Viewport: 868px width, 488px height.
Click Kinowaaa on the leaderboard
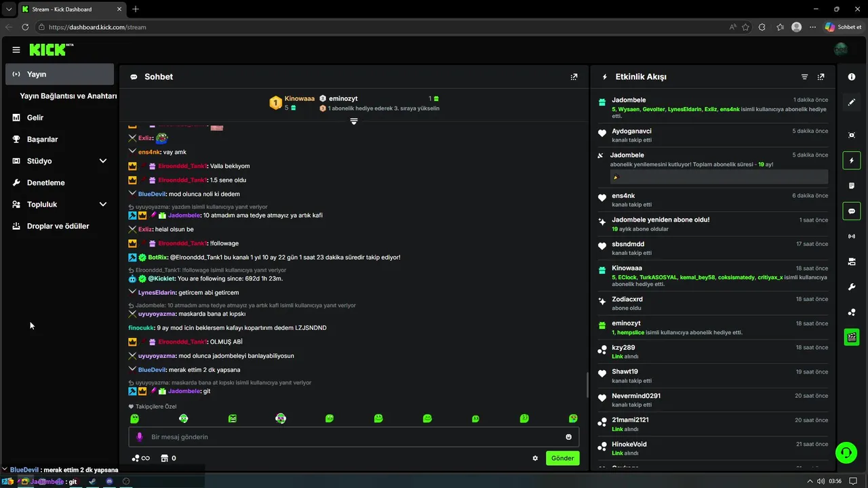299,98
